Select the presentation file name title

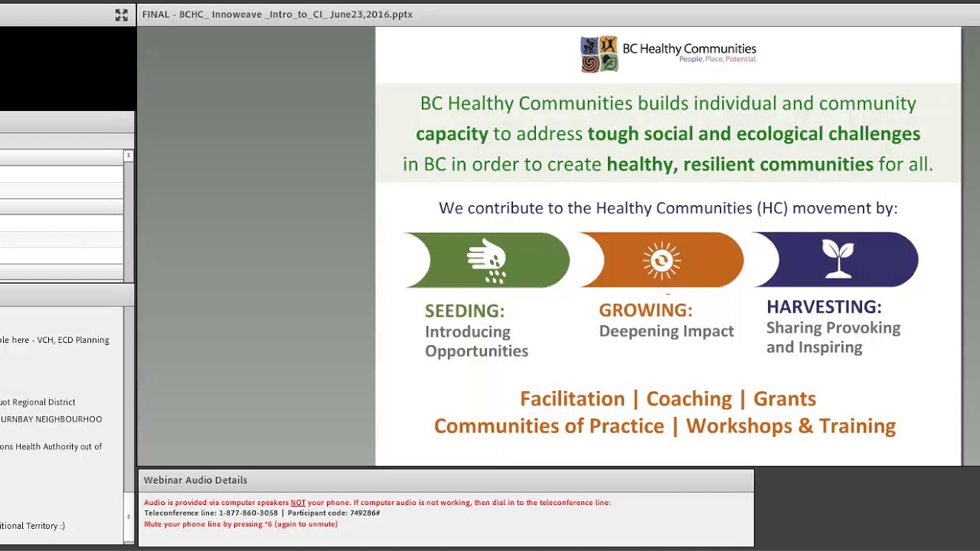coord(277,15)
